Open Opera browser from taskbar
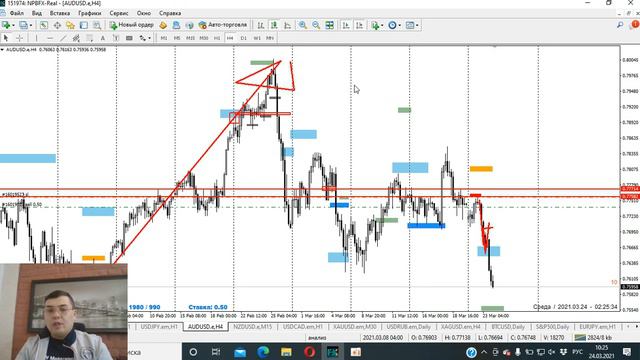Image resolution: width=640 pixels, height=360 pixels. (x=309, y=351)
